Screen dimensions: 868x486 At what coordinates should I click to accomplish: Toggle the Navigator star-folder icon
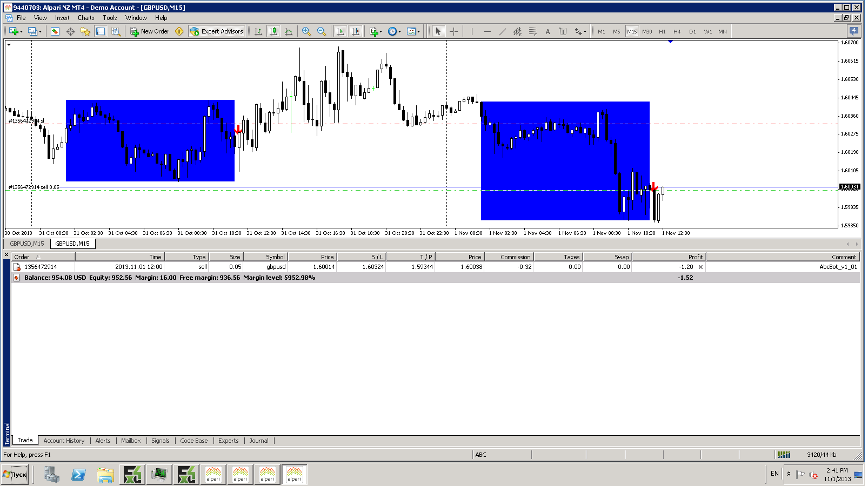(85, 31)
